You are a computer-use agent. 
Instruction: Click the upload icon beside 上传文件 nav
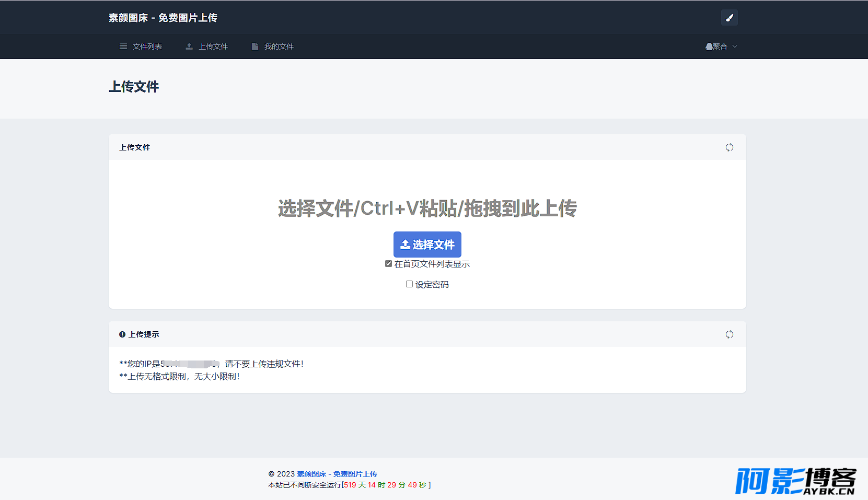[189, 46]
